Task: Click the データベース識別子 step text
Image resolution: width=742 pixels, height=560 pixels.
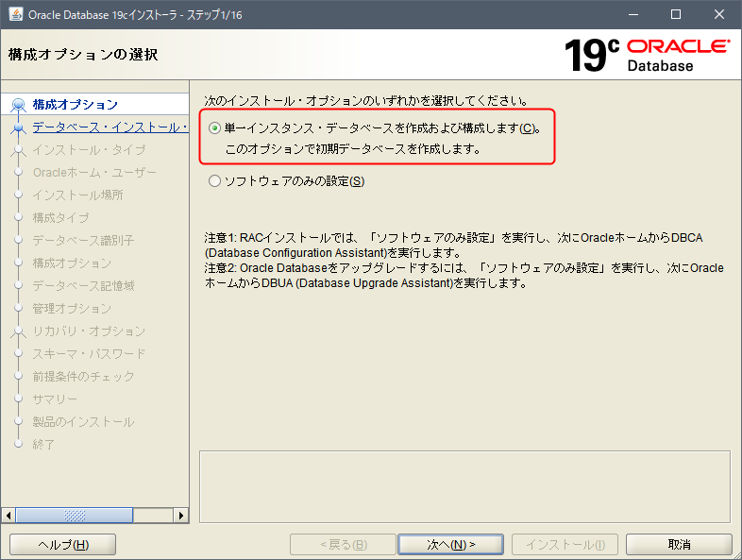Action: pyautogui.click(x=83, y=241)
